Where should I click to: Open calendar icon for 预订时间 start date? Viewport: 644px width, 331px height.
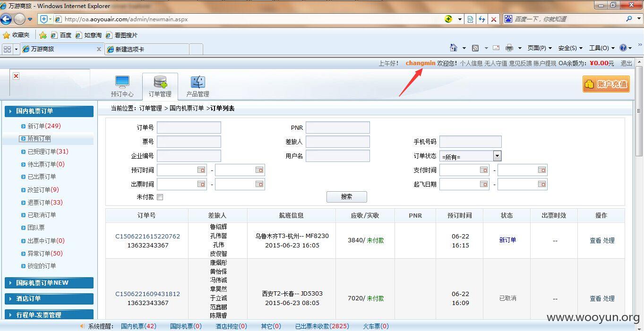[201, 170]
